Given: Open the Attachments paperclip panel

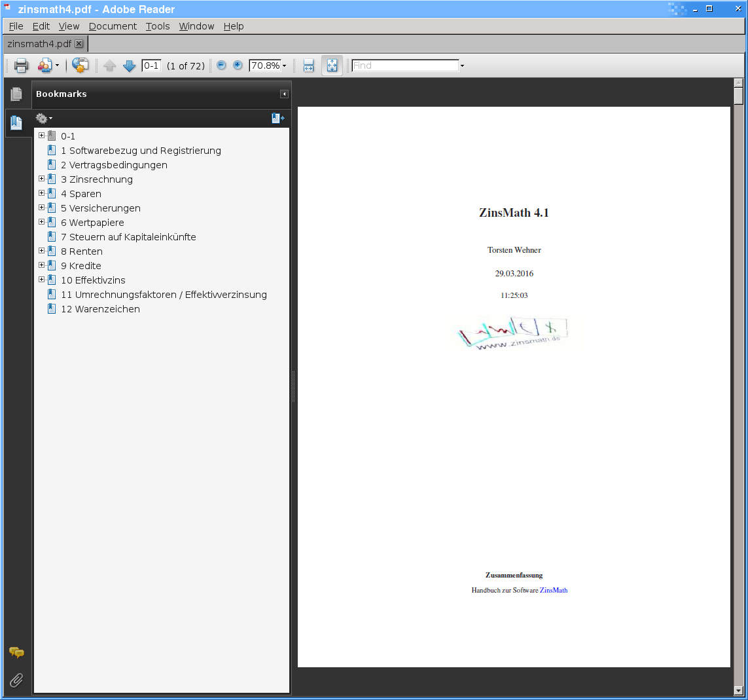Looking at the screenshot, I should click(16, 681).
